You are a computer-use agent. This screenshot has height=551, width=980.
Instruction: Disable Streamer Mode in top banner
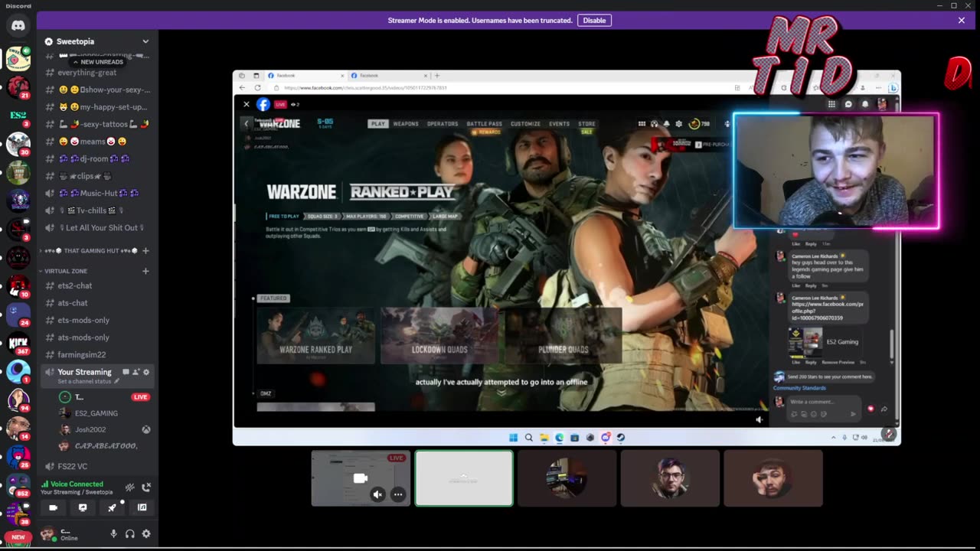click(594, 21)
